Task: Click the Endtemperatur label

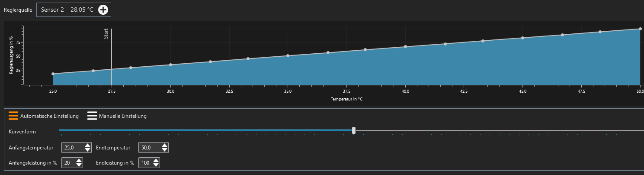Action: (x=113, y=148)
